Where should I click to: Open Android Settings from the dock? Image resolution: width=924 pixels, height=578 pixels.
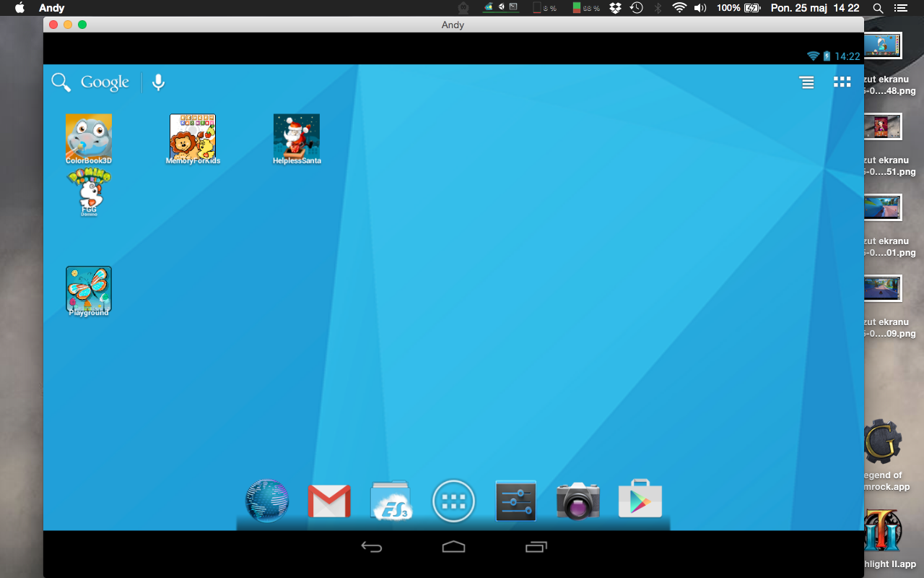click(x=515, y=501)
